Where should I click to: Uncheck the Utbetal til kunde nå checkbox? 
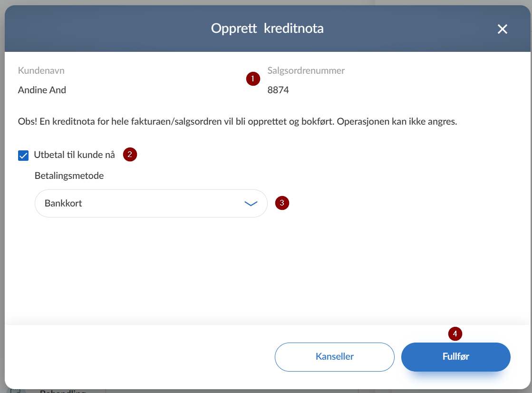pyautogui.click(x=23, y=156)
